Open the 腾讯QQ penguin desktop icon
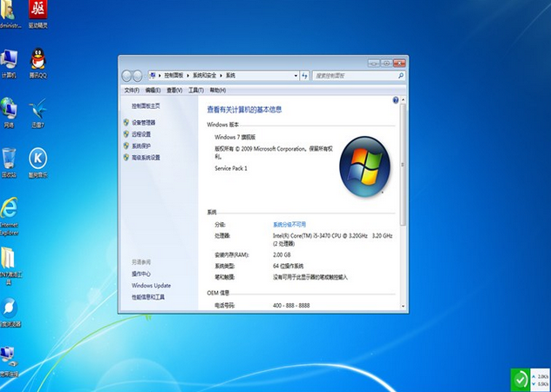 pos(38,61)
